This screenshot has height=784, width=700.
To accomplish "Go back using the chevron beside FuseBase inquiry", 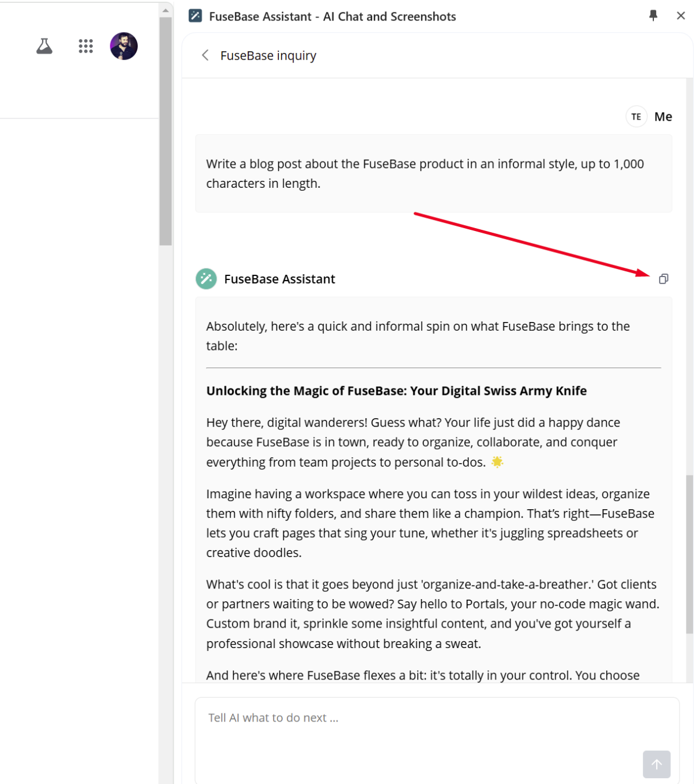I will point(205,55).
